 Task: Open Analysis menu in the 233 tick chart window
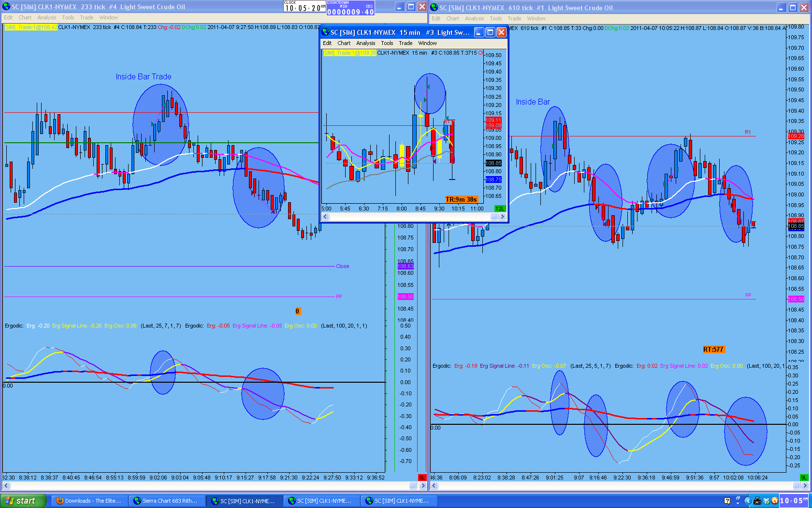[x=47, y=17]
